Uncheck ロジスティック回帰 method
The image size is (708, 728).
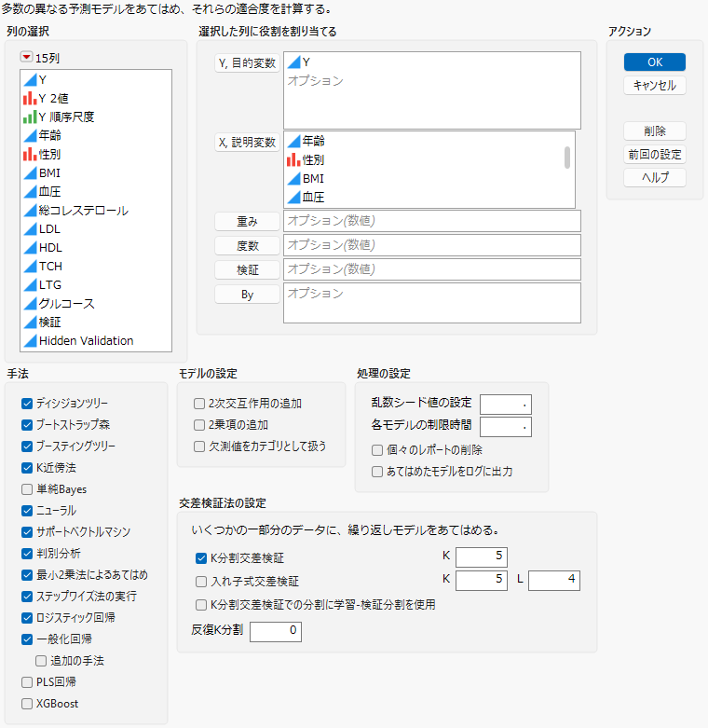click(27, 618)
